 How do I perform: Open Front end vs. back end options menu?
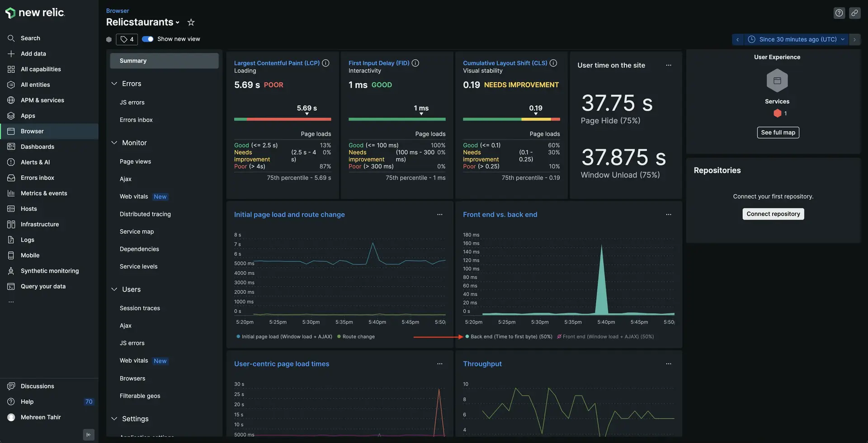click(x=669, y=215)
